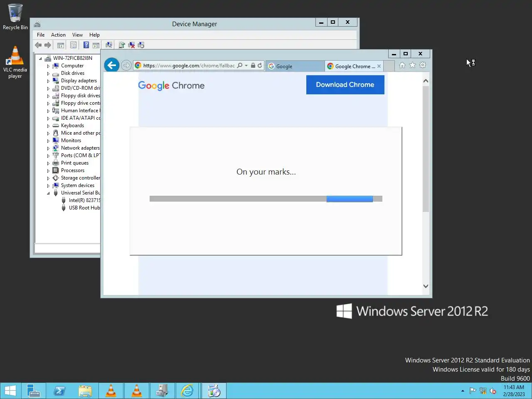Click the browser scrollbar down arrow
This screenshot has height=399, width=532.
[426, 286]
